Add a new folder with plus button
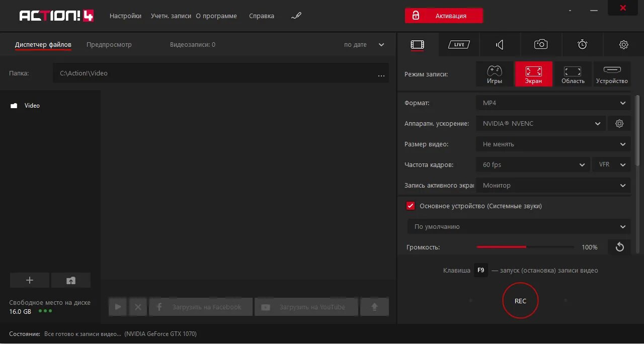The height and width of the screenshot is (344, 644). point(30,280)
